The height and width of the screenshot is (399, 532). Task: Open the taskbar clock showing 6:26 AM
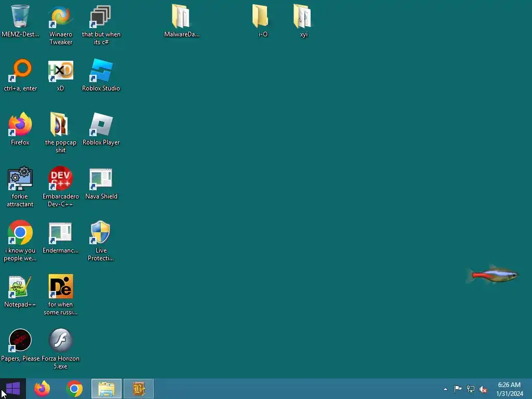click(x=510, y=389)
